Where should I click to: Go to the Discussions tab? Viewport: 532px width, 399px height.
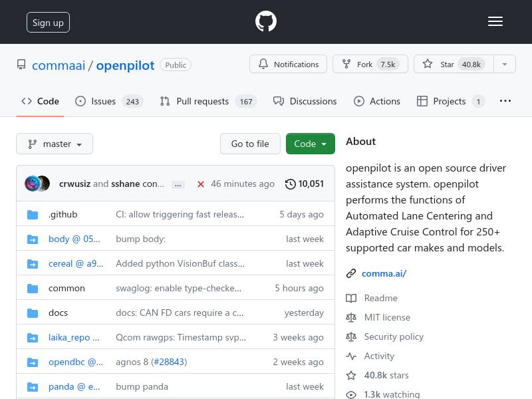(305, 101)
